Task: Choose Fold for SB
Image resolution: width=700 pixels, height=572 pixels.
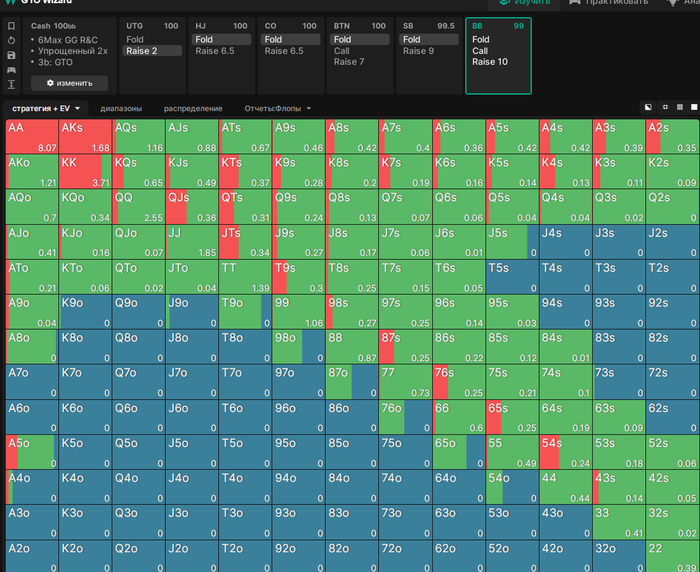Action: click(429, 40)
